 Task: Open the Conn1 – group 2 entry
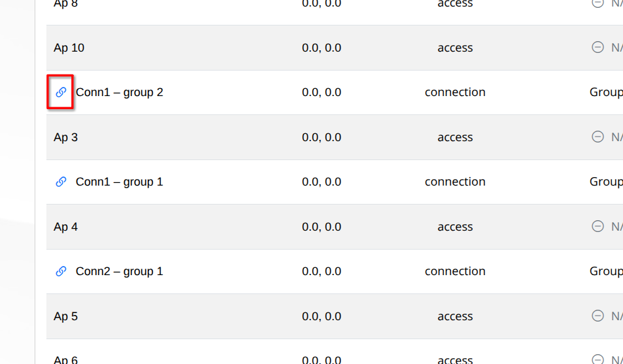coord(119,92)
